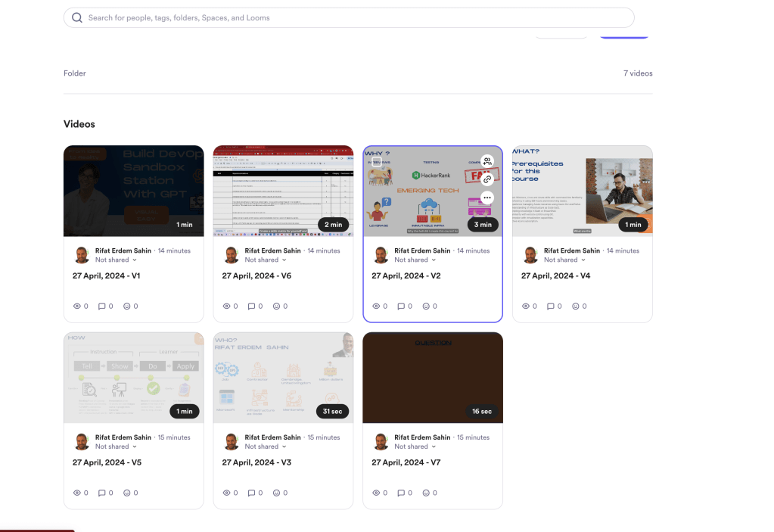The height and width of the screenshot is (532, 774).
Task: Click the views eye icon on V5 card
Action: [x=77, y=493]
